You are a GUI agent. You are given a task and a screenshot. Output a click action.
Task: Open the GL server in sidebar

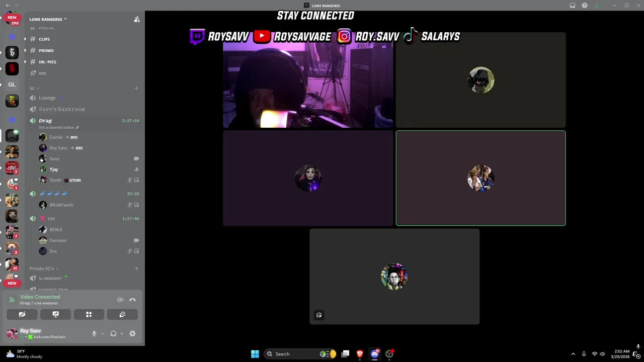click(12, 84)
